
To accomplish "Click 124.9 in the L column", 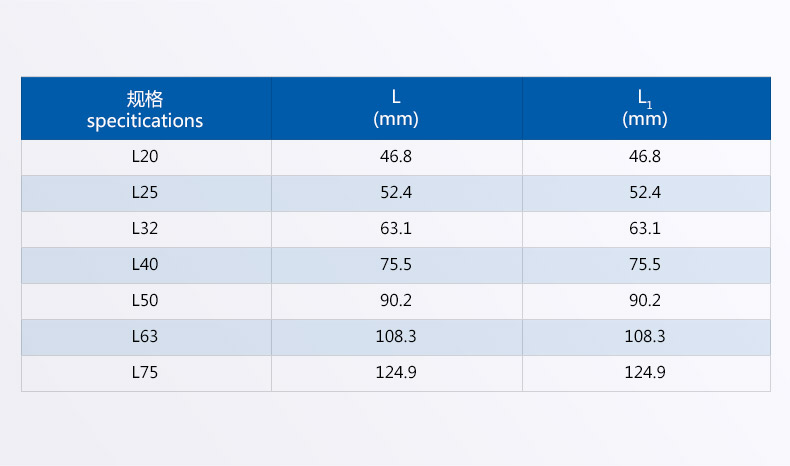I will [396, 373].
